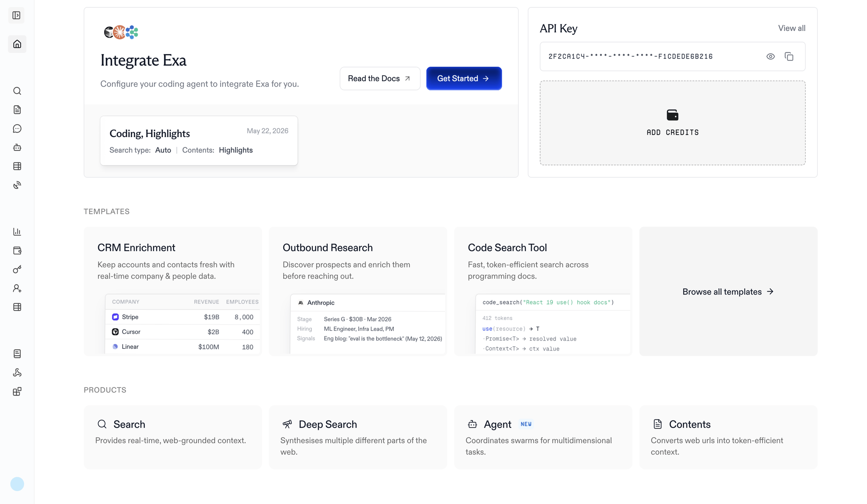Open the sidebar book docs icon
Image resolution: width=867 pixels, height=504 pixels.
coord(17,354)
